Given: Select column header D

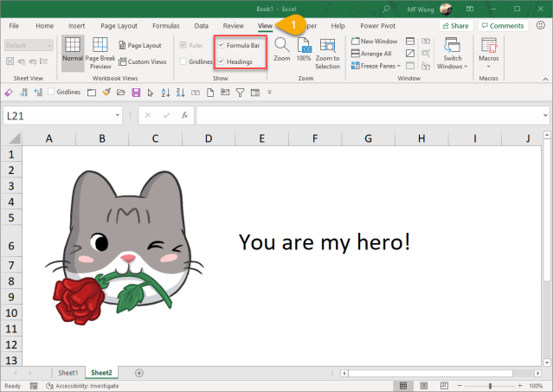Looking at the screenshot, I should tap(209, 138).
